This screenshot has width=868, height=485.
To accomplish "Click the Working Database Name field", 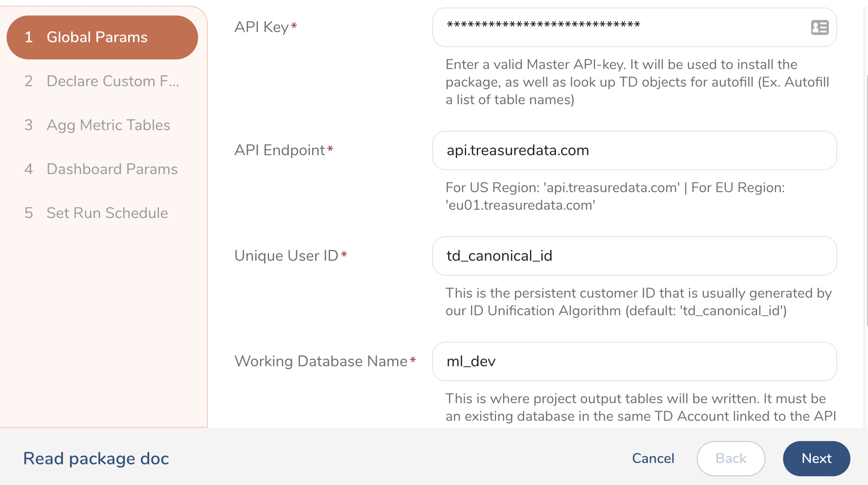I will pyautogui.click(x=634, y=361).
